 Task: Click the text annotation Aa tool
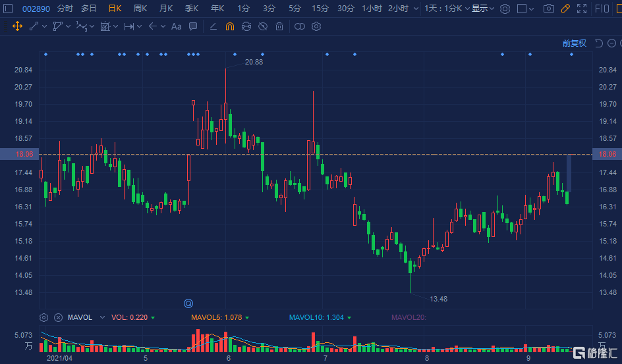tap(176, 26)
